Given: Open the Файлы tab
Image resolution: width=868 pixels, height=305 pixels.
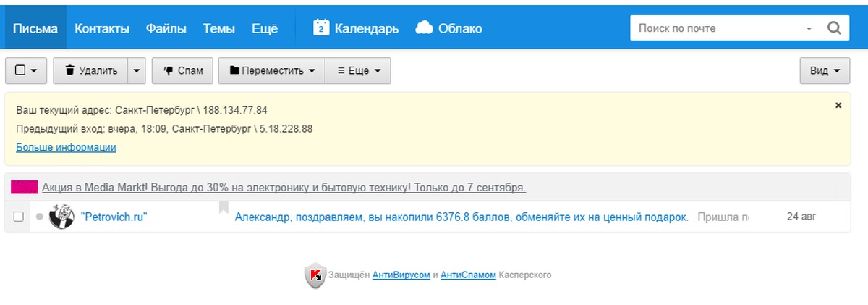Looking at the screenshot, I should [166, 28].
